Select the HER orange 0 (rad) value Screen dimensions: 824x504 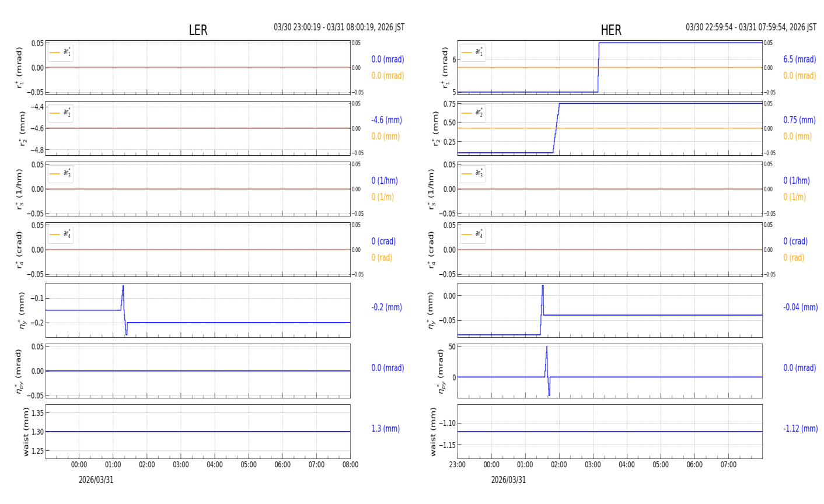click(794, 258)
